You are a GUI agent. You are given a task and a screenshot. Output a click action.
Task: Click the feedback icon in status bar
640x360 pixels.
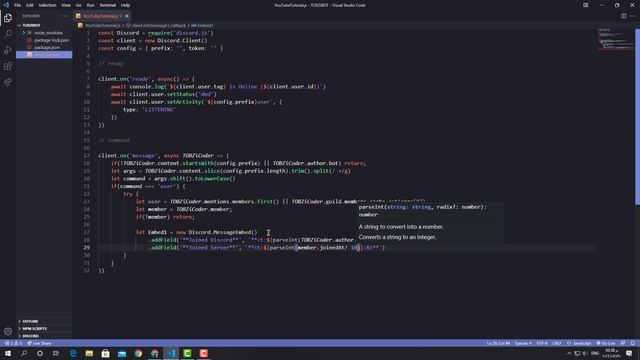click(x=623, y=343)
